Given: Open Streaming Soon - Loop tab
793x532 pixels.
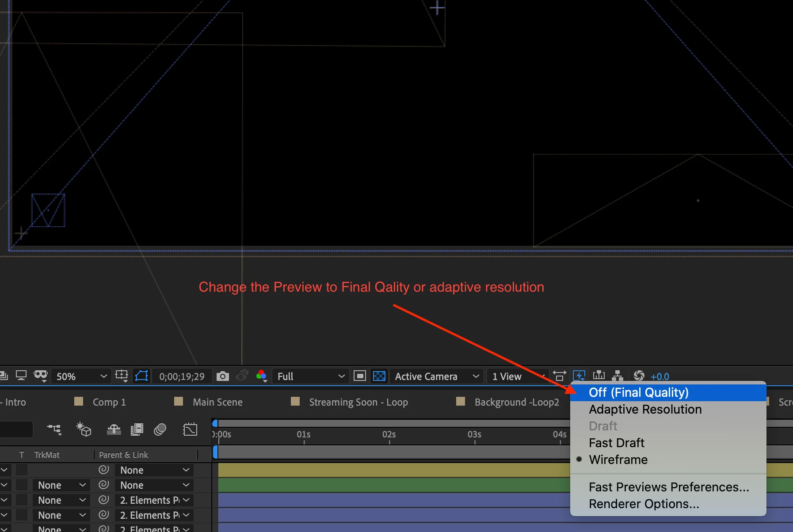Looking at the screenshot, I should (358, 402).
